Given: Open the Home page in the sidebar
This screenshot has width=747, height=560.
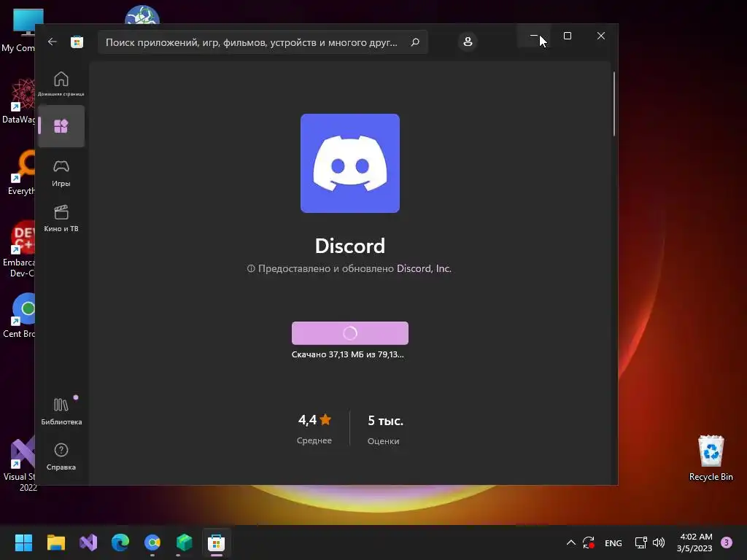Looking at the screenshot, I should pos(61,83).
